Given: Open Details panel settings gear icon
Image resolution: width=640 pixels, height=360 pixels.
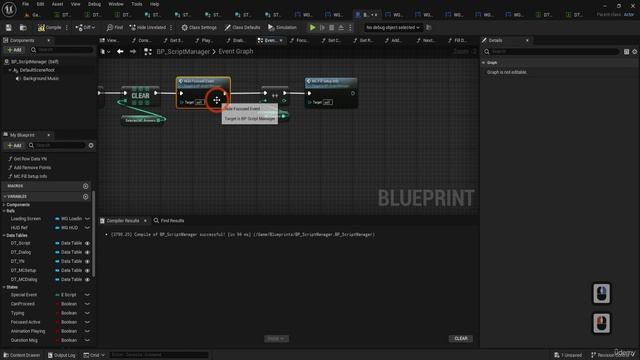Looking at the screenshot, I should coord(635,52).
